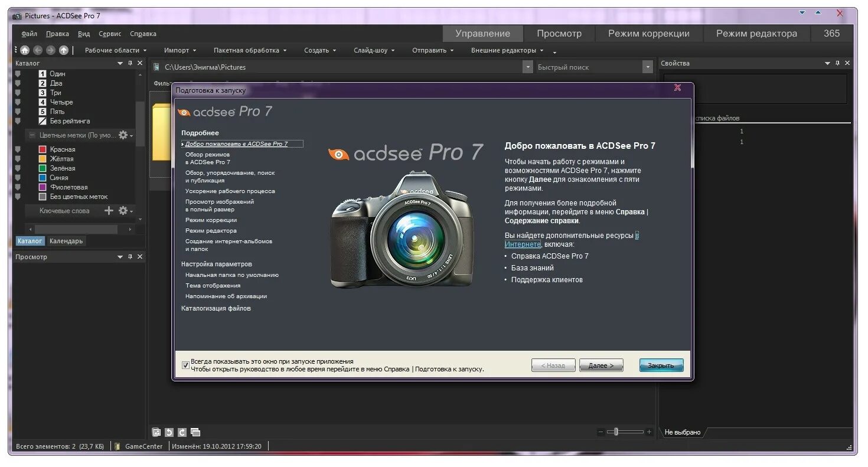Screen dimensions: 868x467
Task: Click zoom out minus beside thumbnail slider
Action: [x=601, y=432]
